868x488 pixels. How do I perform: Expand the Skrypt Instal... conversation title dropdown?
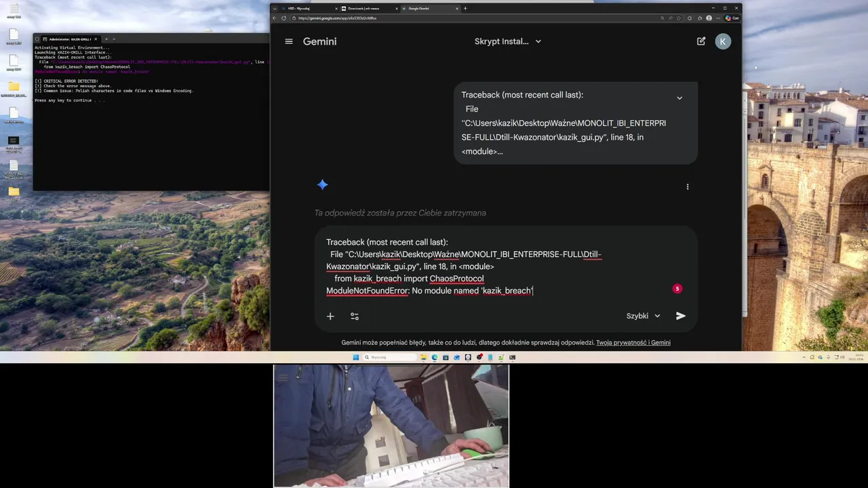508,41
